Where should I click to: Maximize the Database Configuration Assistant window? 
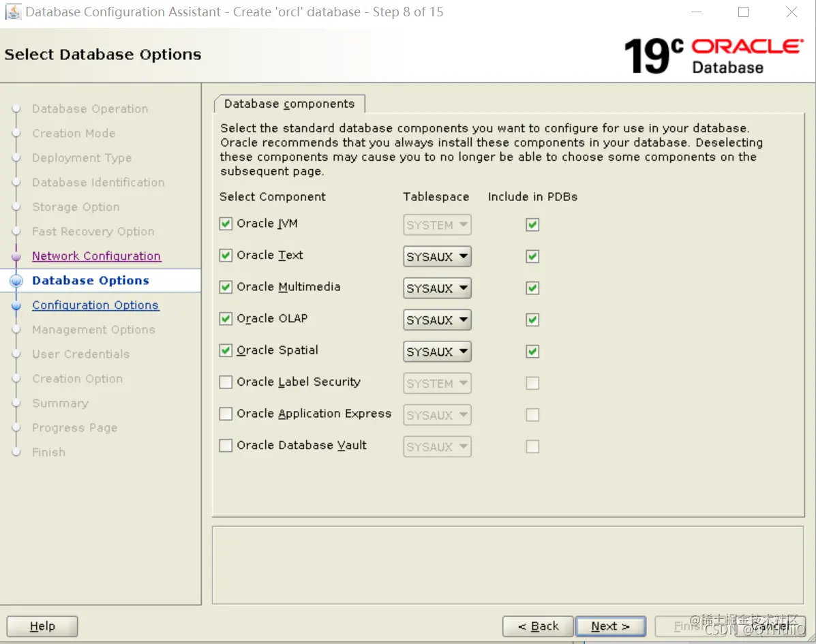pos(743,12)
